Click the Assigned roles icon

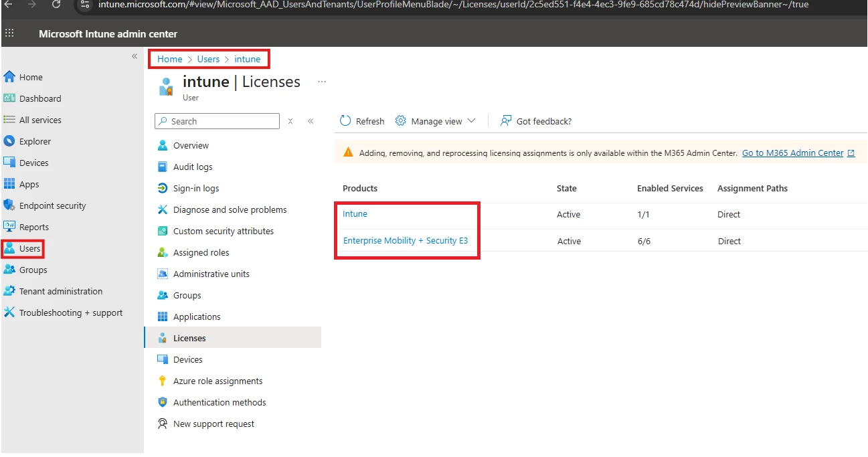click(163, 252)
